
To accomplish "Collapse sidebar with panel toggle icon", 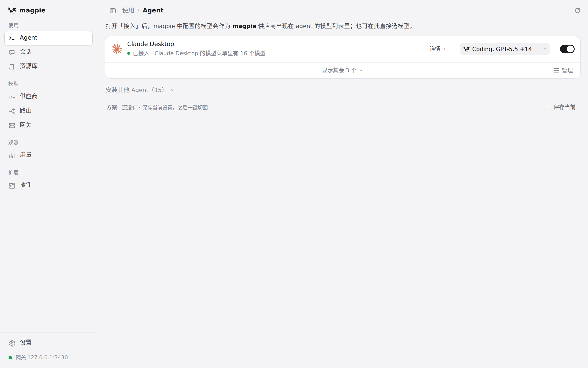I will pyautogui.click(x=113, y=11).
